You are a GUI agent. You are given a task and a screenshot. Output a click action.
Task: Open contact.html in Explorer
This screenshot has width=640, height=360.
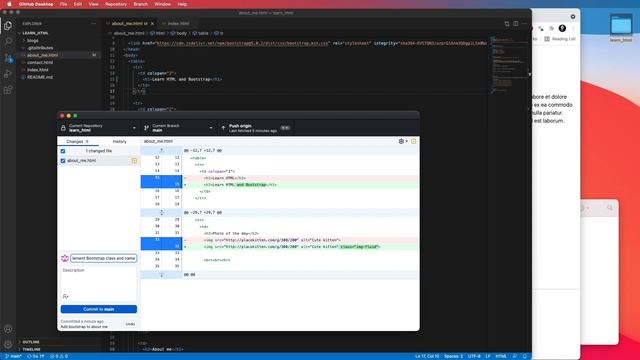[40, 62]
